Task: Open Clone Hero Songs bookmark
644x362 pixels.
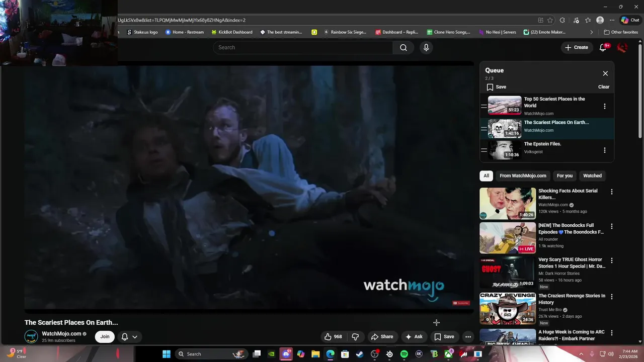Action: click(449, 32)
